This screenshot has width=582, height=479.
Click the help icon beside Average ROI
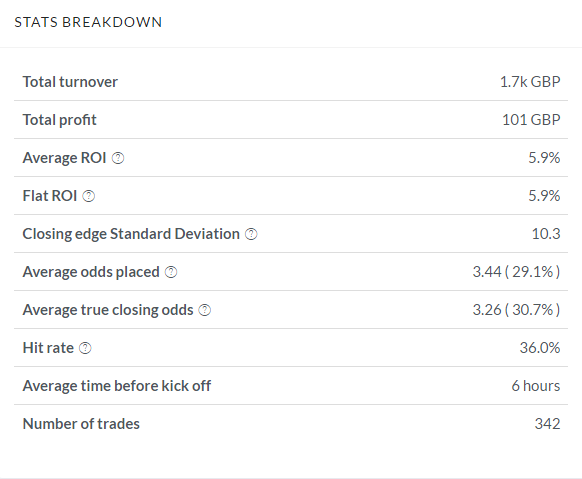(118, 158)
